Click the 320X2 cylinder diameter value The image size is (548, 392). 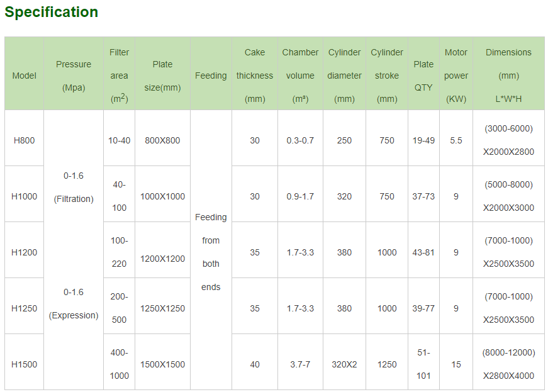pyautogui.click(x=344, y=364)
